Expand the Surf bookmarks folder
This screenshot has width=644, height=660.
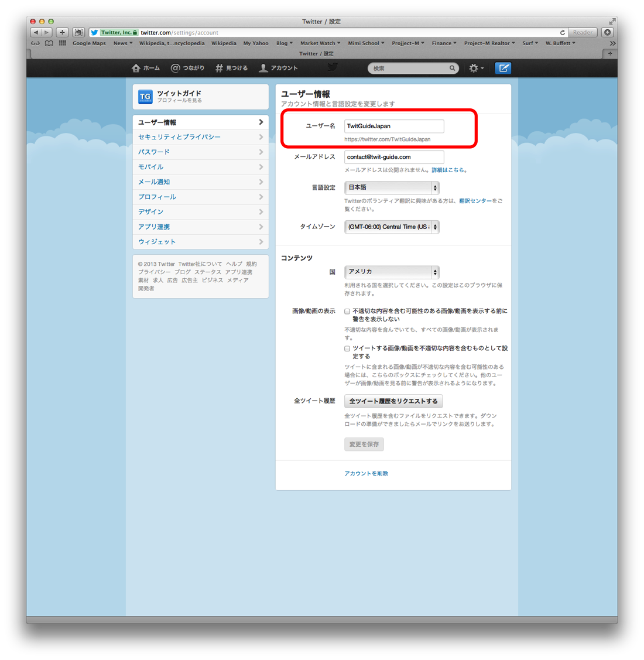[530, 43]
